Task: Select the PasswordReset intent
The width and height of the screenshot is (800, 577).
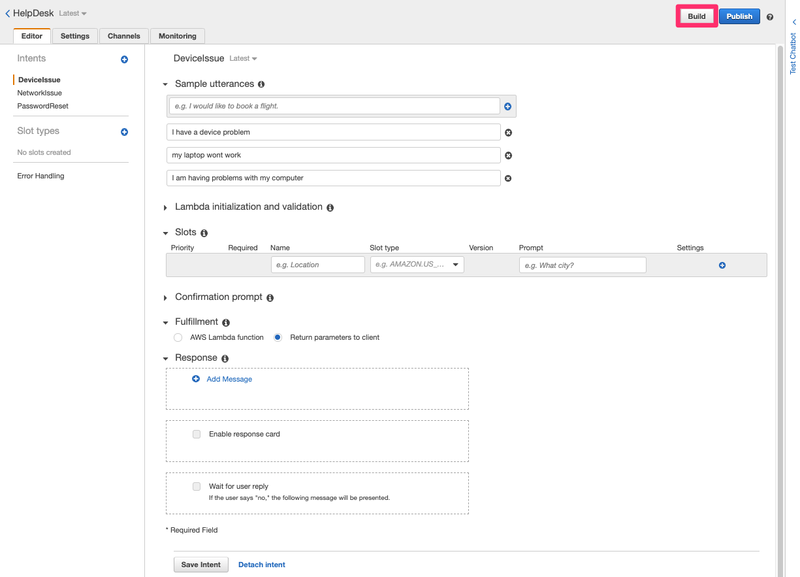Action: (x=43, y=106)
